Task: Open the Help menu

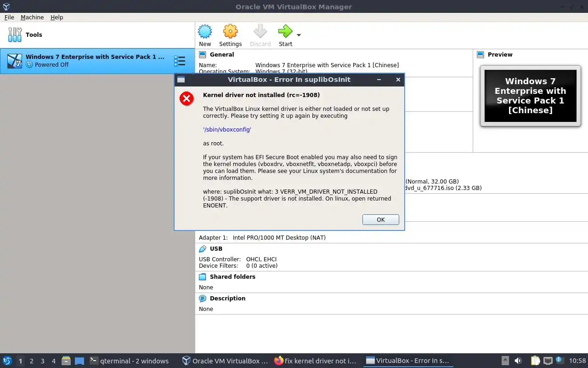Action: tap(57, 17)
